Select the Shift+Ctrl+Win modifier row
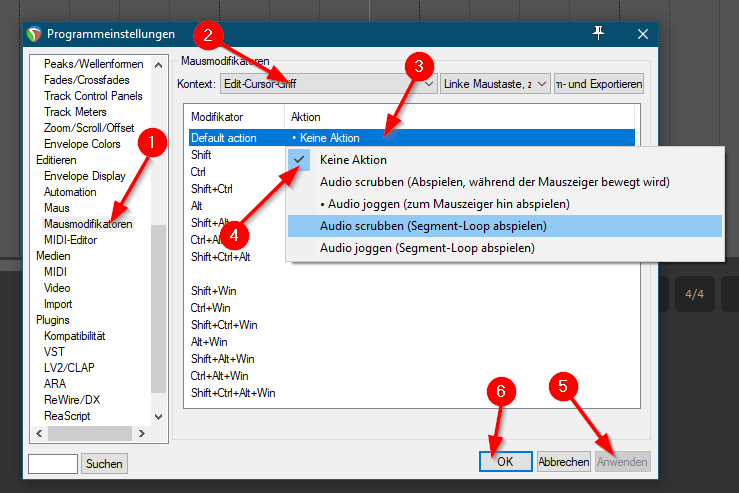The image size is (739, 493). [x=224, y=325]
